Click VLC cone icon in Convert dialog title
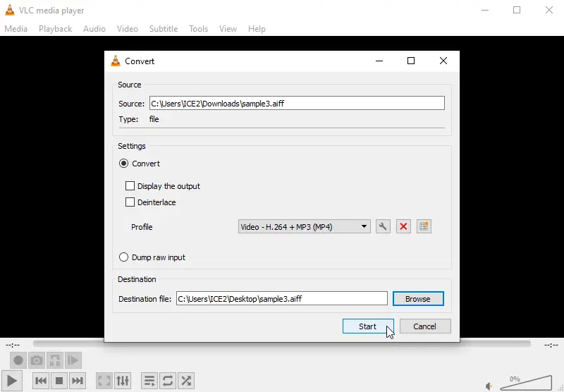 click(x=116, y=61)
